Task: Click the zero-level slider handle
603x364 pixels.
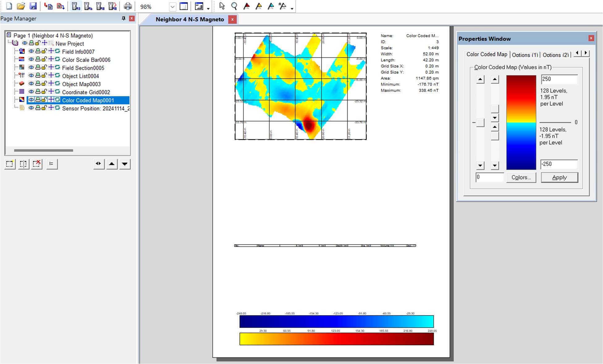Action: [x=480, y=123]
